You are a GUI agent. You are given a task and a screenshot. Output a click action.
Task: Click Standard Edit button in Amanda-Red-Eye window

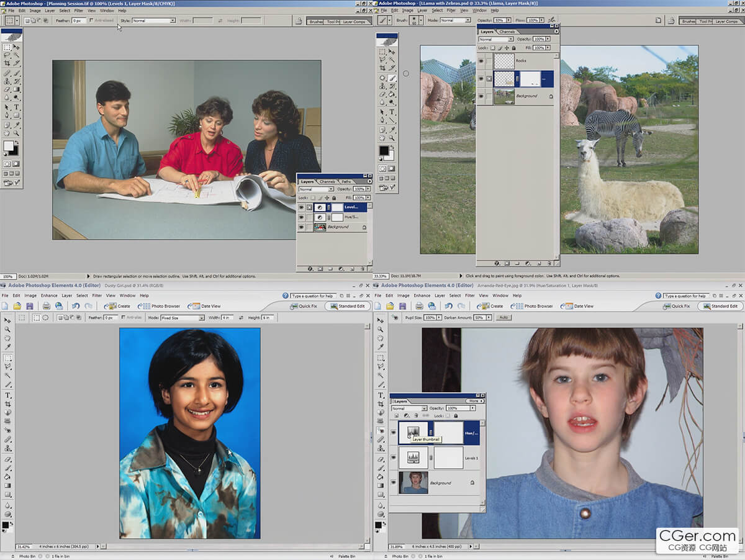pos(720,306)
